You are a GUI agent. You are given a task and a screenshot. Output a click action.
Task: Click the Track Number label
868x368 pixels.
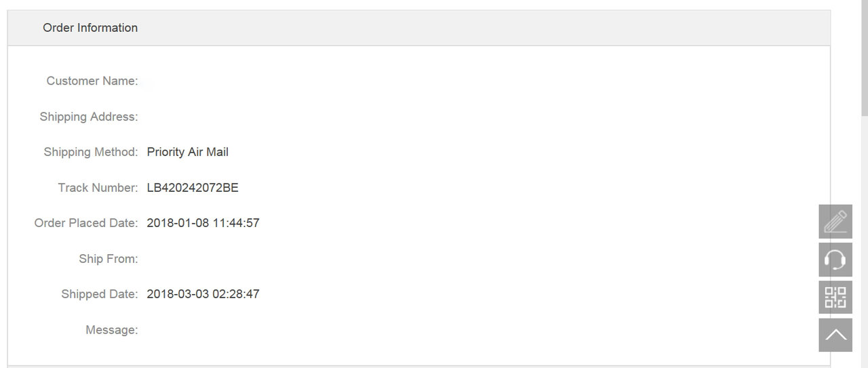point(98,188)
